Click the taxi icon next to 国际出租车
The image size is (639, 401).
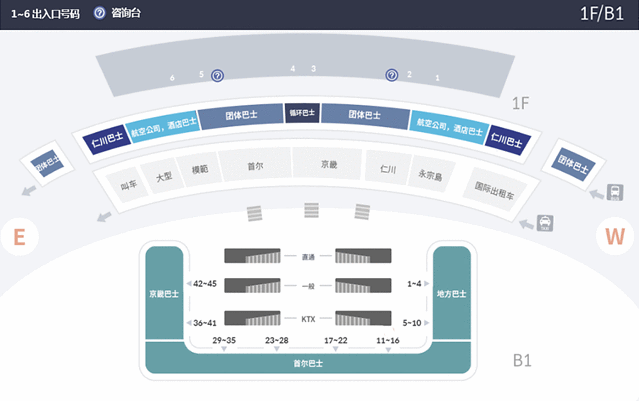coord(545,222)
